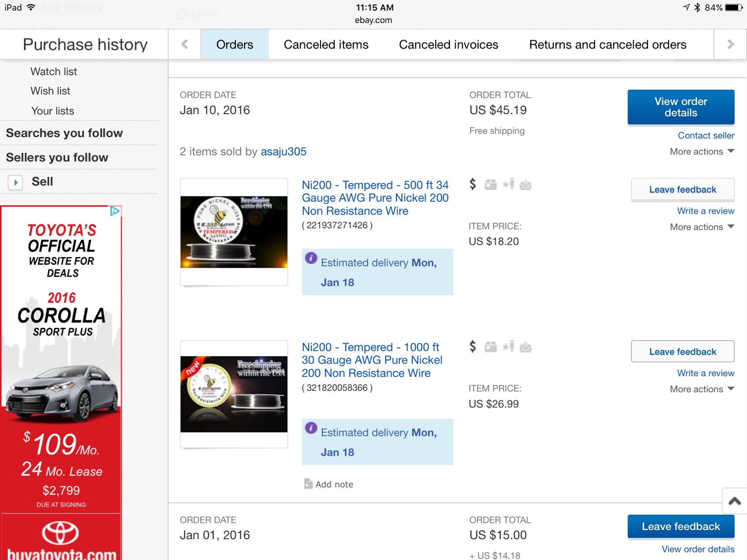Open the Returns and canceled orders tab
The height and width of the screenshot is (560, 747).
coord(607,45)
